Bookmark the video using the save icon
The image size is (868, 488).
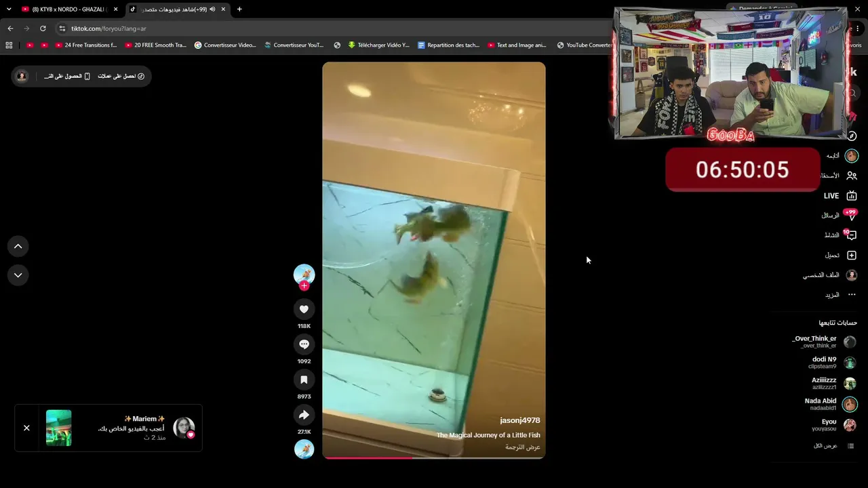(304, 380)
